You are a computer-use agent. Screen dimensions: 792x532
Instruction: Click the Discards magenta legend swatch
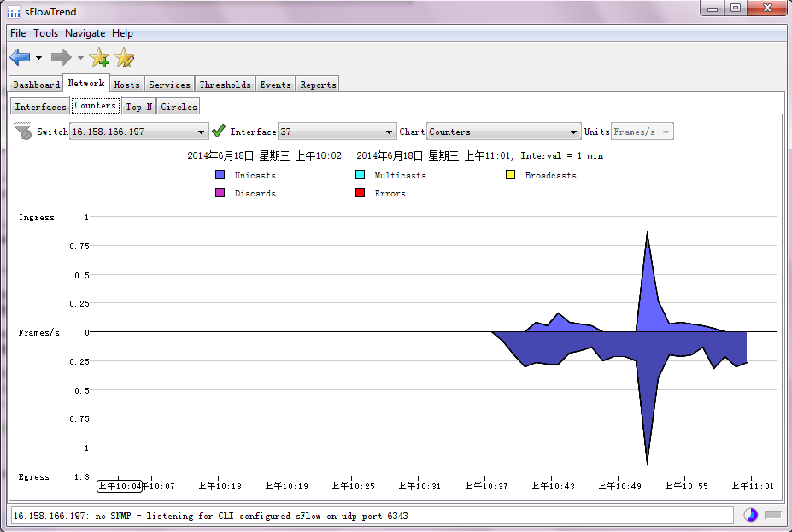(x=220, y=193)
